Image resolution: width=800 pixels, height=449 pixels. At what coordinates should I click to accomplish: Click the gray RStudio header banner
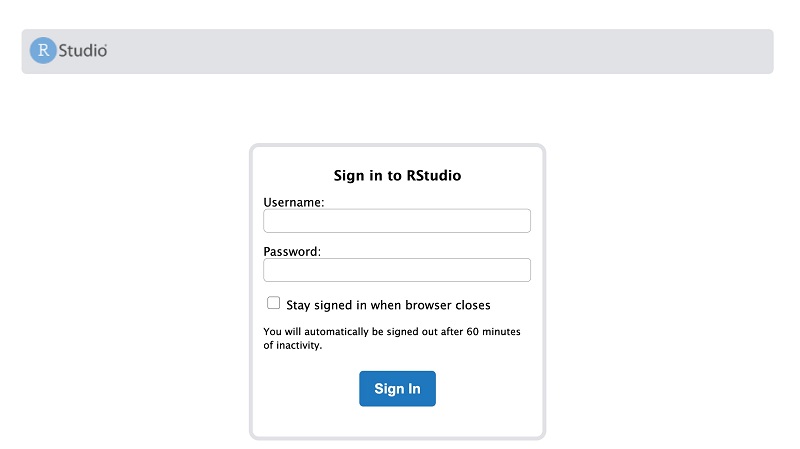[x=397, y=52]
